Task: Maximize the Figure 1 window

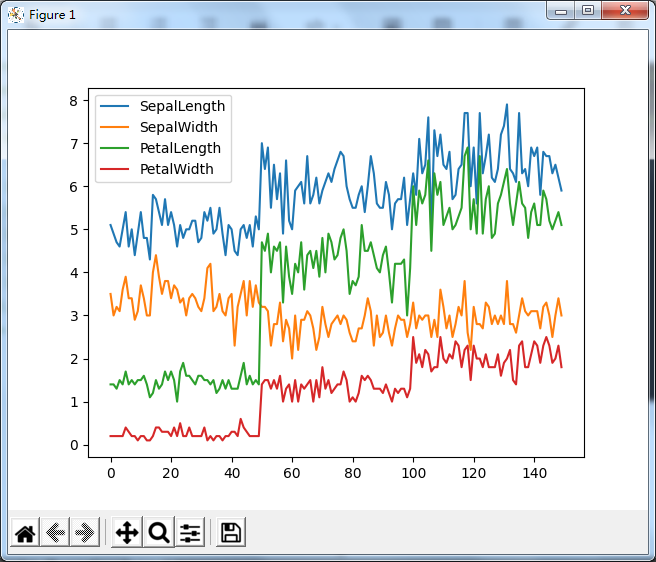Action: click(588, 11)
